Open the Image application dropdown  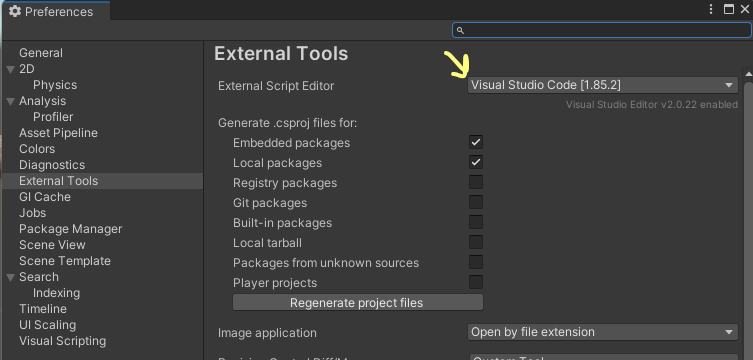(x=602, y=332)
